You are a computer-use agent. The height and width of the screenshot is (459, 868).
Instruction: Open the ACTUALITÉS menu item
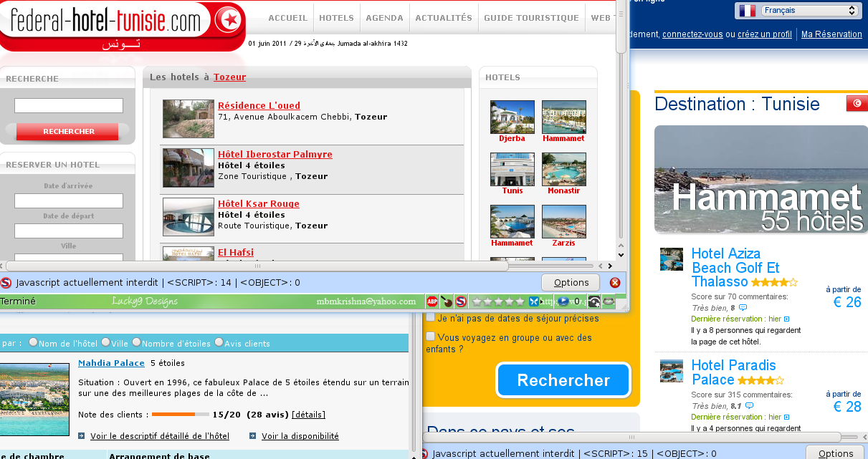click(444, 18)
